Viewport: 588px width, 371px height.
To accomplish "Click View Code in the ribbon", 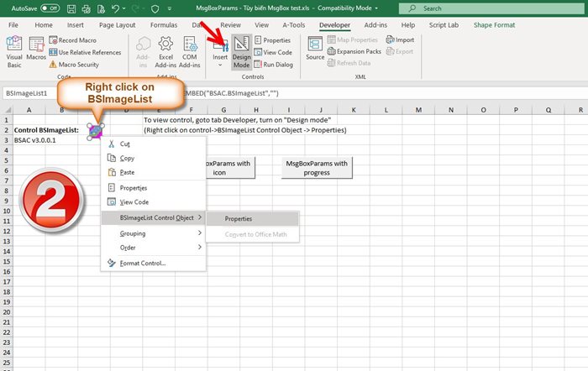I will pyautogui.click(x=273, y=52).
